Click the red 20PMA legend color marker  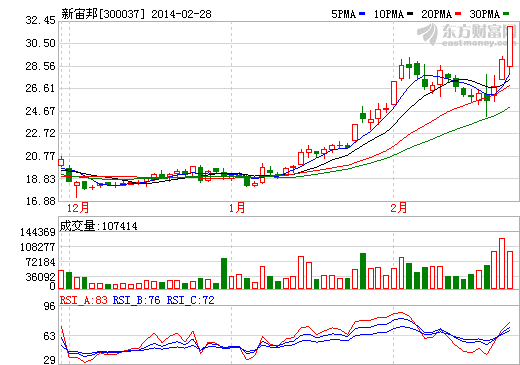(x=458, y=14)
